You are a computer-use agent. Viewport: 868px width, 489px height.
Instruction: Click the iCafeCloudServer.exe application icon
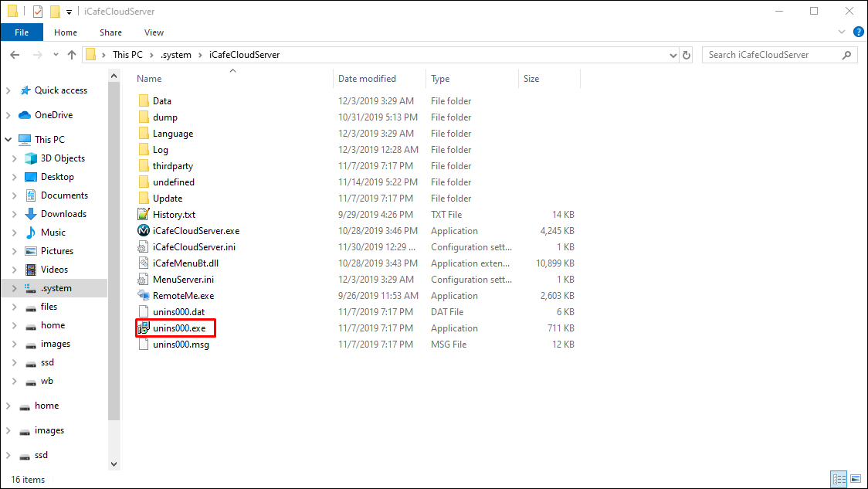143,230
